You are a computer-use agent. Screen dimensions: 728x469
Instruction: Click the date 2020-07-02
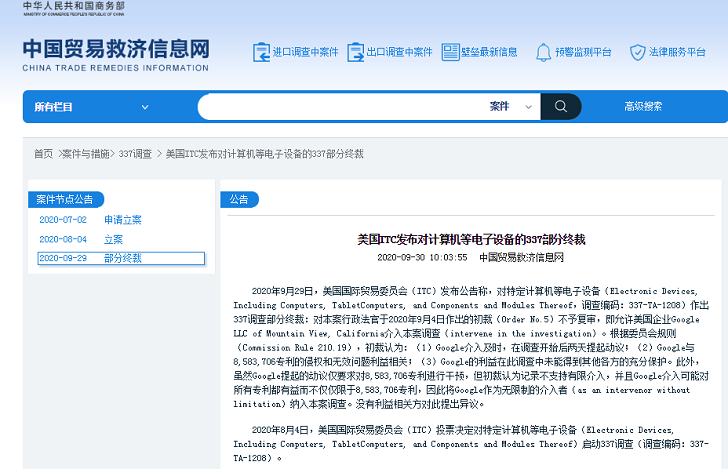[63, 220]
